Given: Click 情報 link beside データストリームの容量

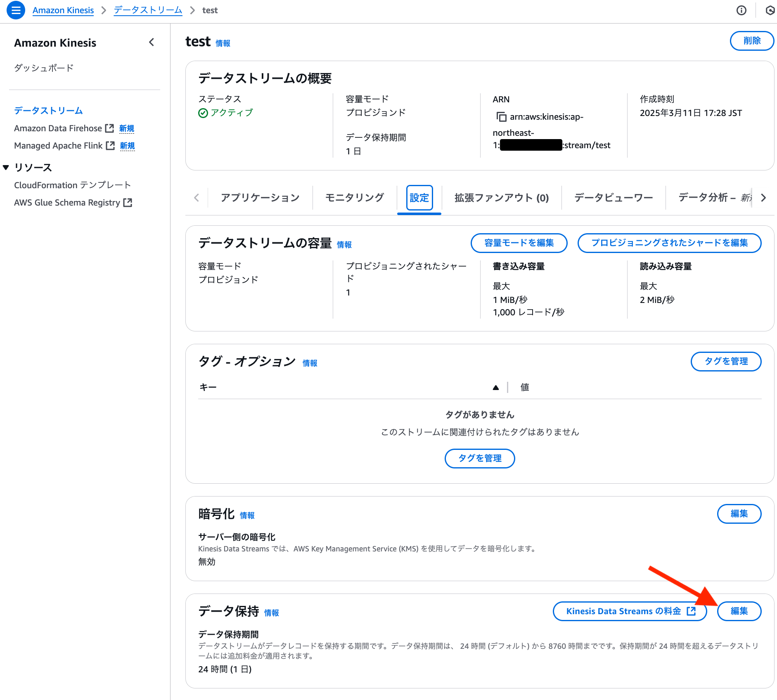Looking at the screenshot, I should [344, 245].
